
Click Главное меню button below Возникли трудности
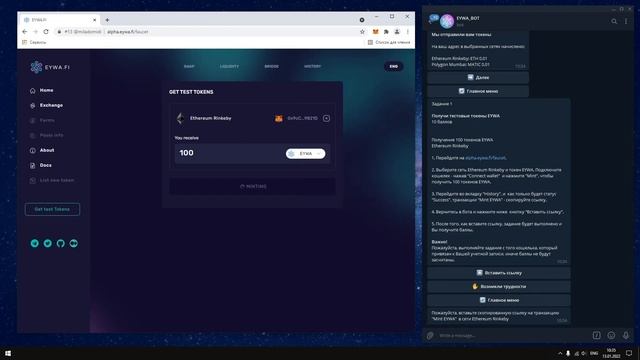coord(499,300)
